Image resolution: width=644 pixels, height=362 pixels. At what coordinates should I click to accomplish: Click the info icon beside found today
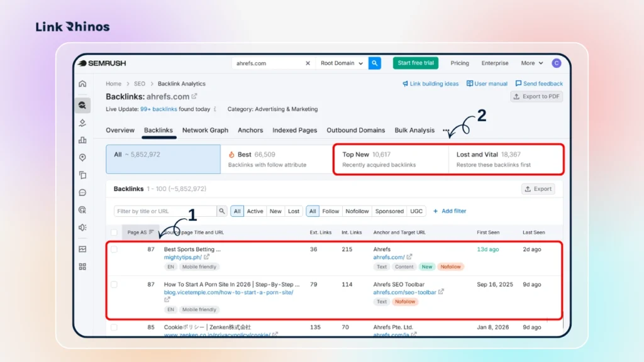click(x=215, y=109)
